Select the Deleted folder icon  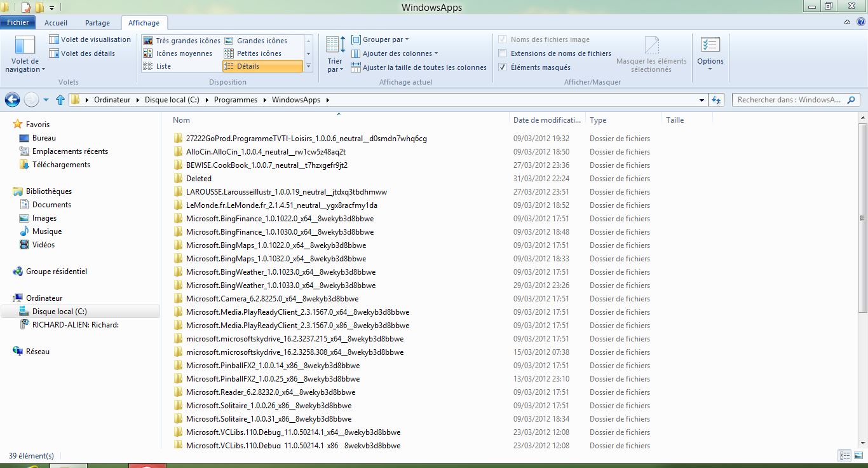click(178, 179)
